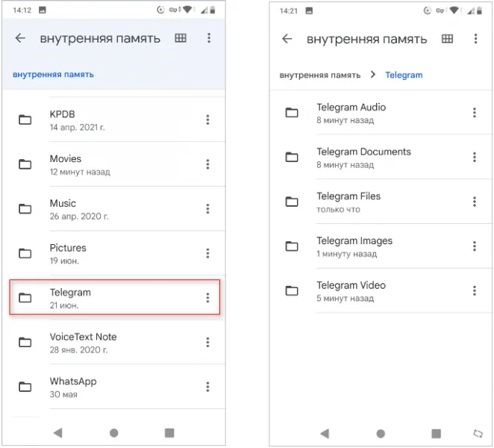Open the VoiceText Note folder
This screenshot has width=494, height=448.
(x=114, y=342)
